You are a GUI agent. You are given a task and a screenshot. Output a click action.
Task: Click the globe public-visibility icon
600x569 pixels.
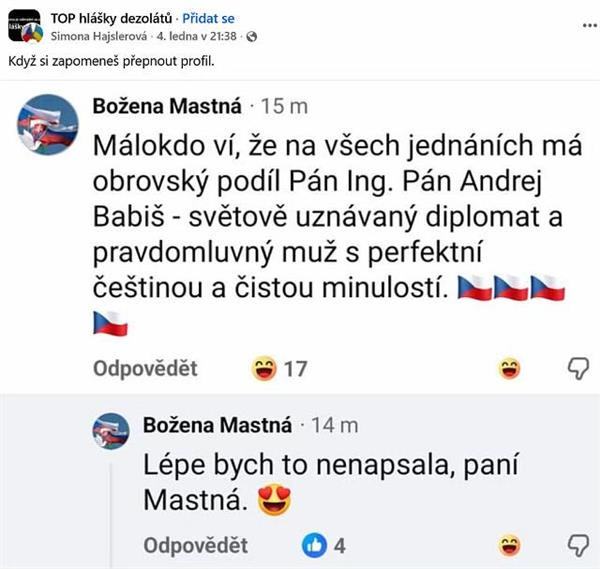pyautogui.click(x=251, y=36)
